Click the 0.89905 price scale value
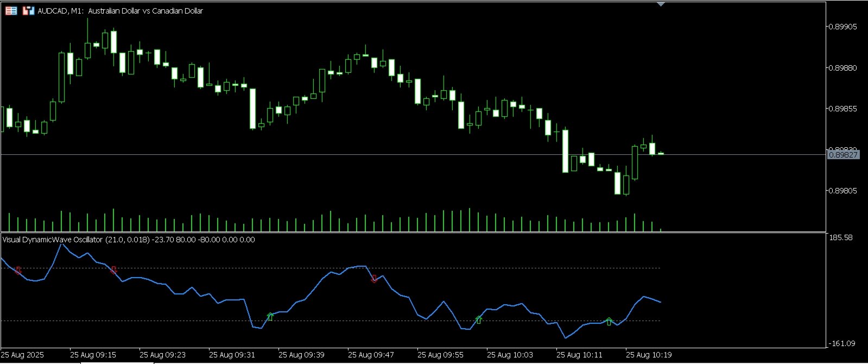The image size is (868, 364). pos(842,27)
